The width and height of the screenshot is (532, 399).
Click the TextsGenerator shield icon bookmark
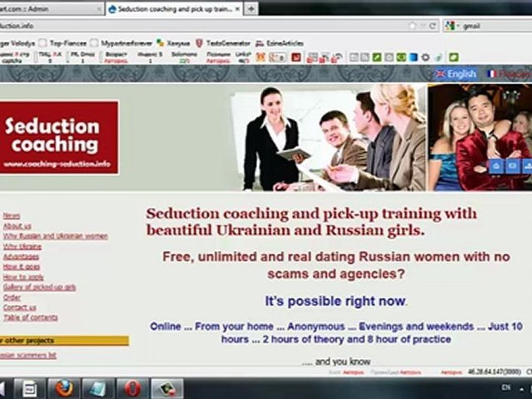199,43
